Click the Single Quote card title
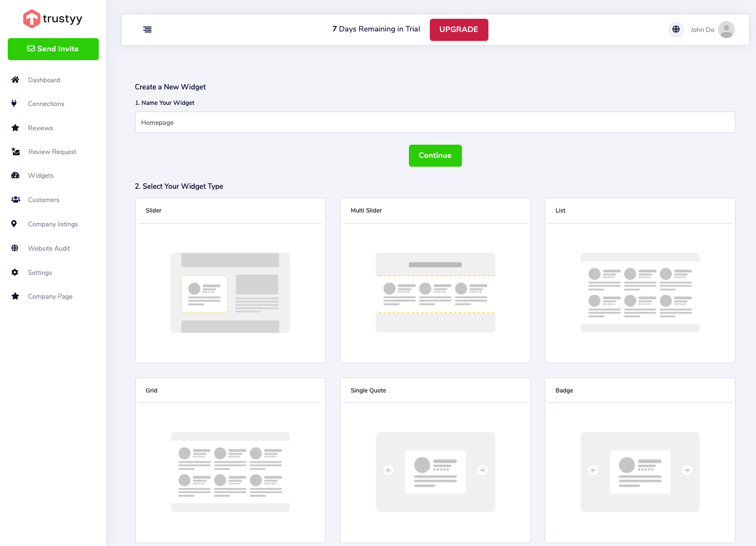 tap(369, 390)
